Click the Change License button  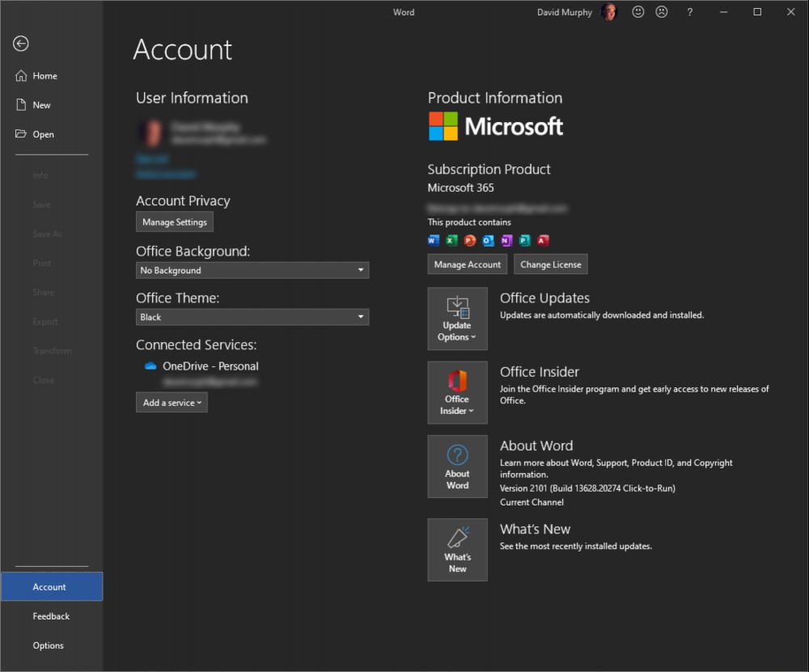click(x=550, y=264)
